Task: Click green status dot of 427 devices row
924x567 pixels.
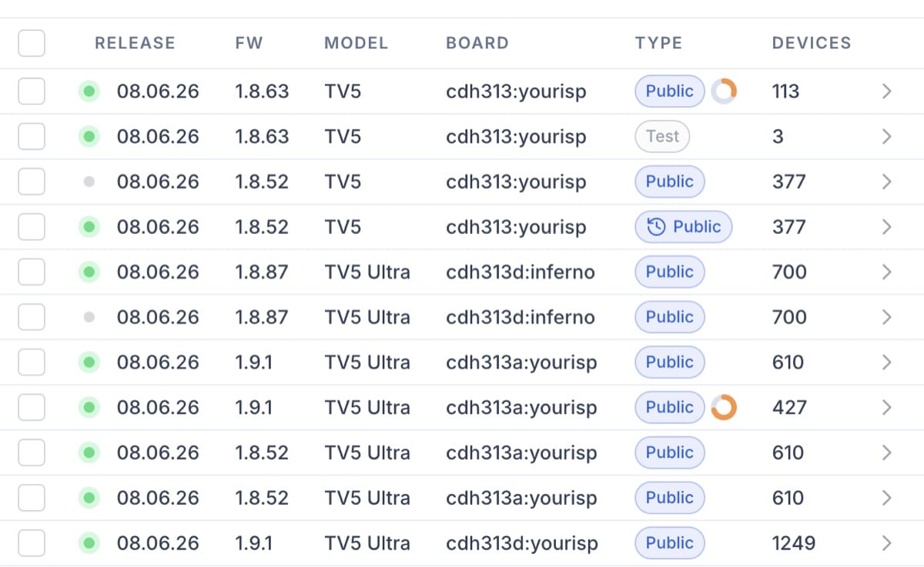Action: click(x=89, y=408)
